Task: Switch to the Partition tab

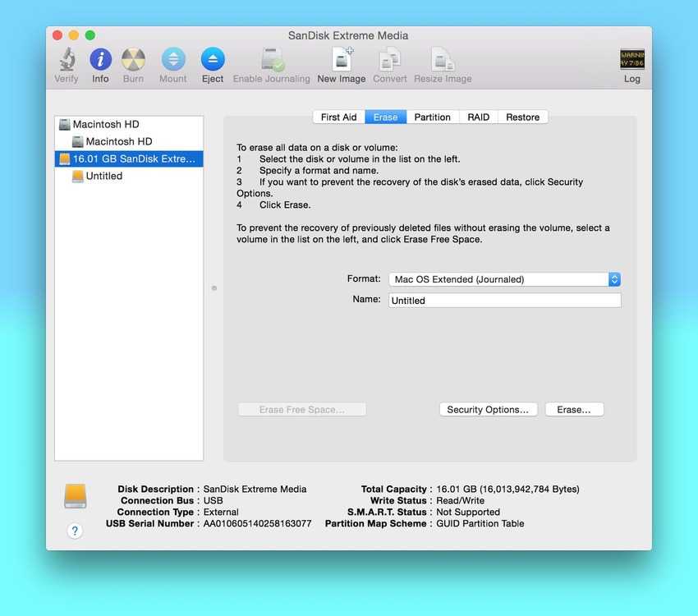Action: (432, 117)
